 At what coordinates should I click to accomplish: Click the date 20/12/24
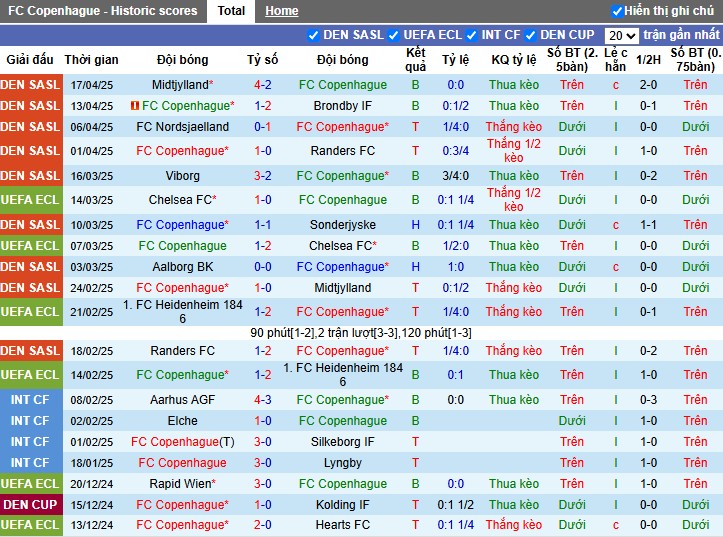[91, 484]
